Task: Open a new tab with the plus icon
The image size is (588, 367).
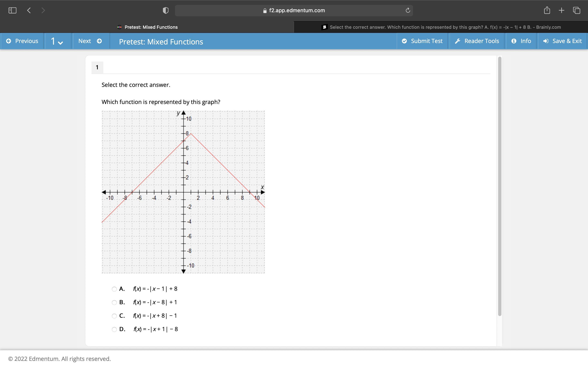Action: pyautogui.click(x=561, y=10)
